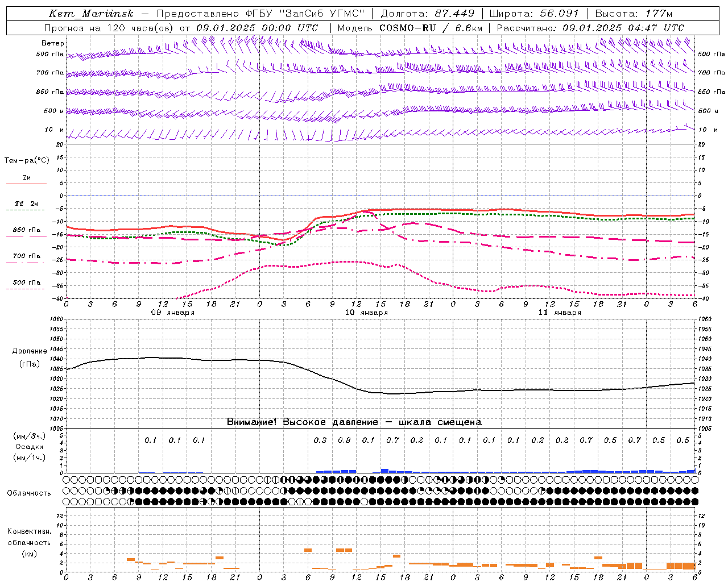Click the computed time Рассчитано: 09.01.2025 04:47 UTC

pyautogui.click(x=590, y=28)
